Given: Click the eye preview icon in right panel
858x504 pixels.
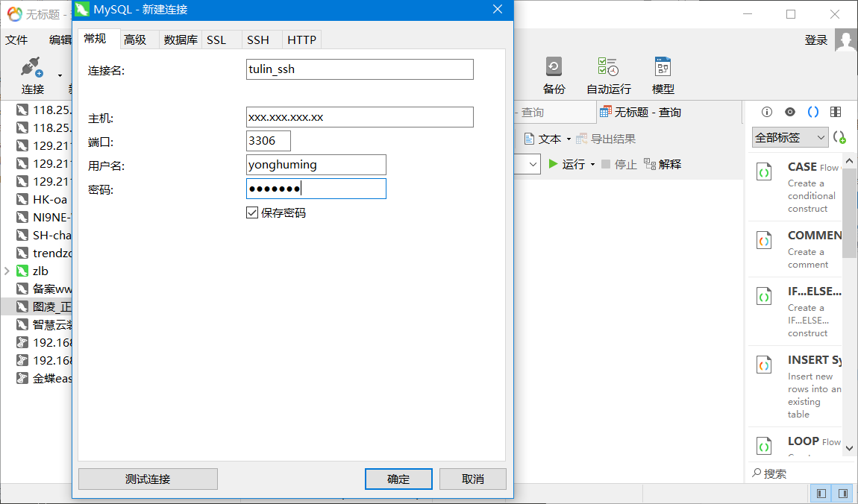Looking at the screenshot, I should [x=789, y=112].
